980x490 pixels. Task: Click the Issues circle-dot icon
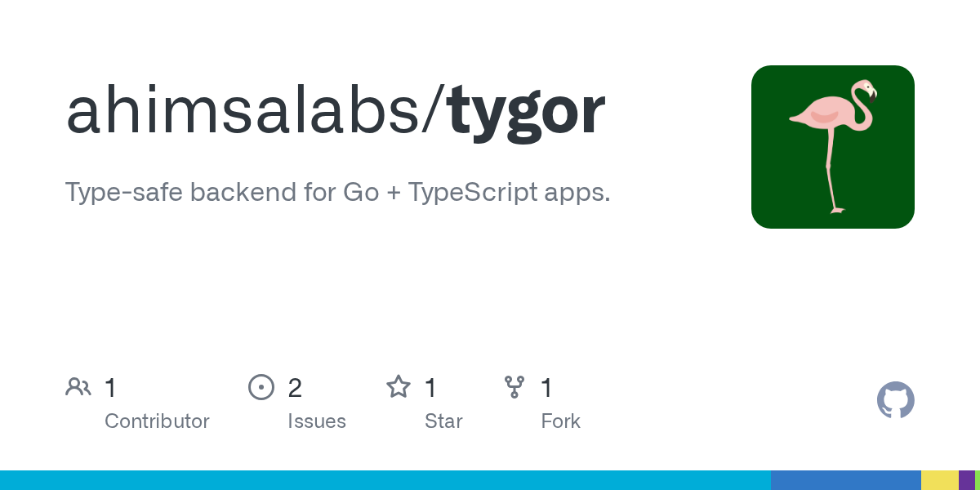tap(261, 387)
